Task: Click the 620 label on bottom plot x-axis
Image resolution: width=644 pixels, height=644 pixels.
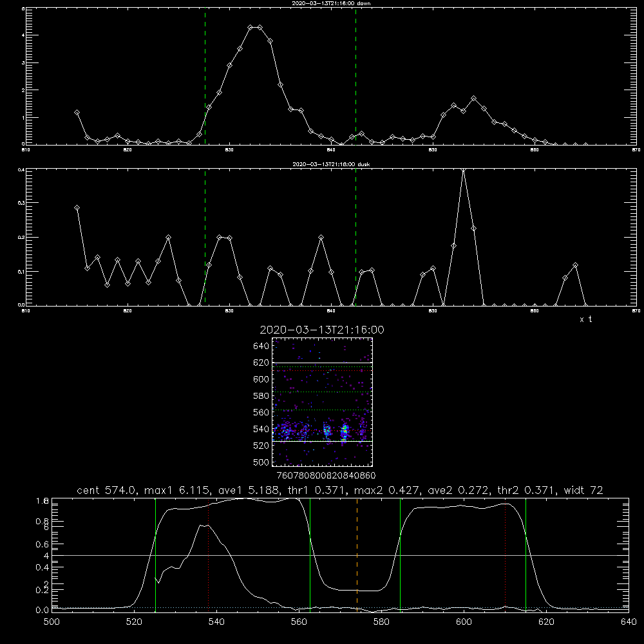Action: [546, 622]
